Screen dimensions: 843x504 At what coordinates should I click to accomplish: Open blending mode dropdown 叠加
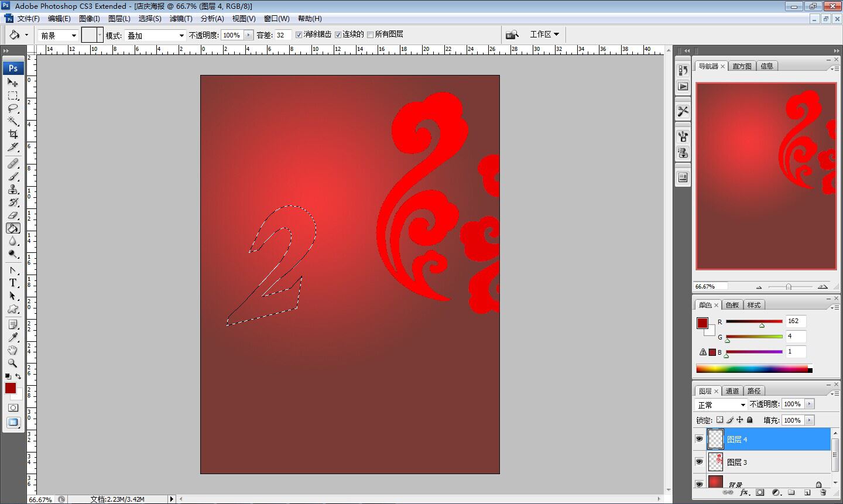(x=155, y=35)
